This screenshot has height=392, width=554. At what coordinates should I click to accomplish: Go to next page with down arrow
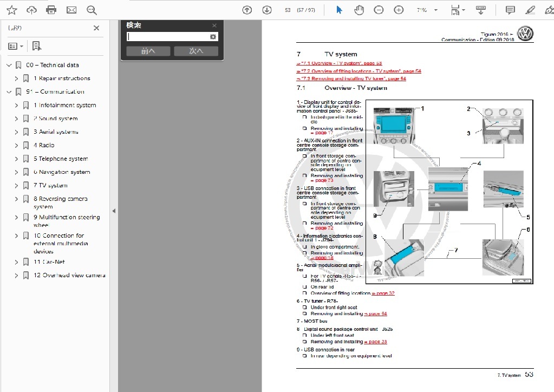click(x=266, y=10)
